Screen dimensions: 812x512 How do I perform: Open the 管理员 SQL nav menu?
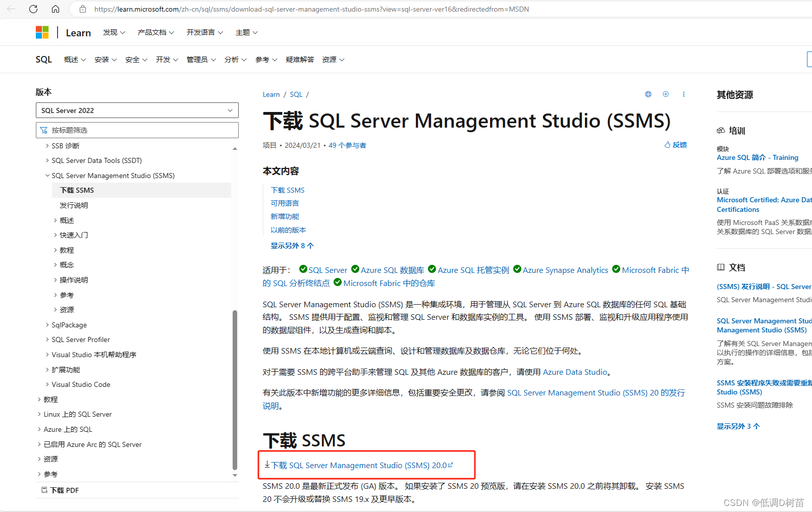click(201, 60)
